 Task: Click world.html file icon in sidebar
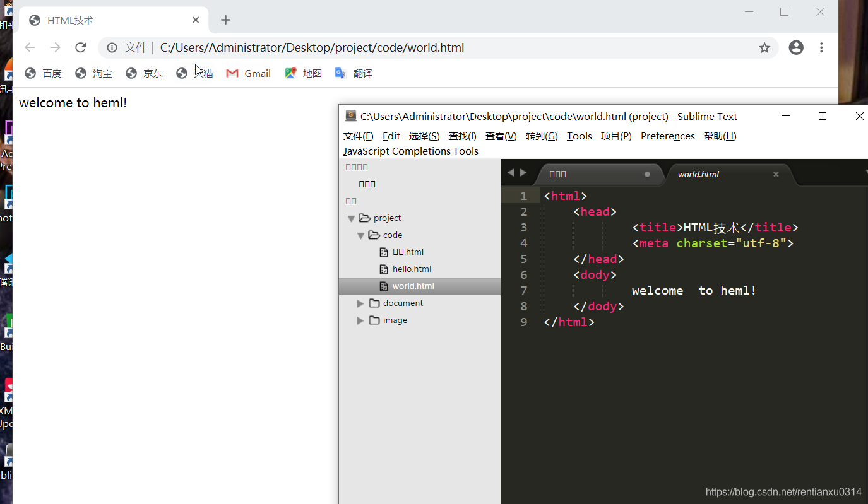384,286
